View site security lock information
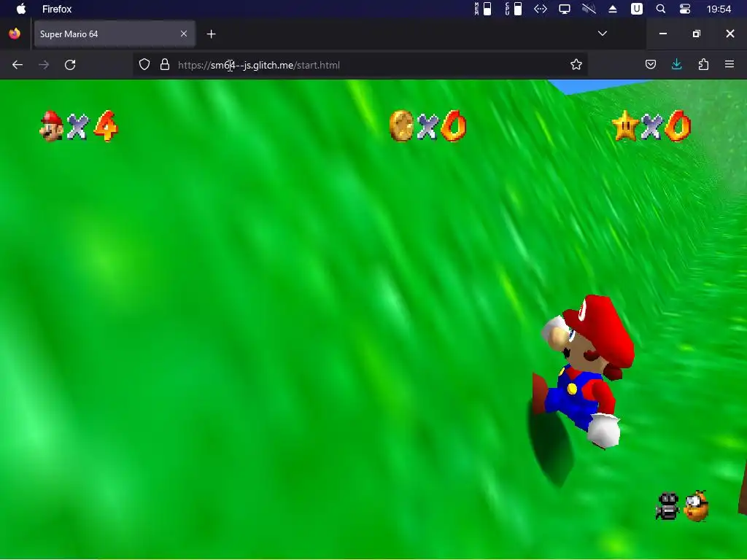 point(165,65)
